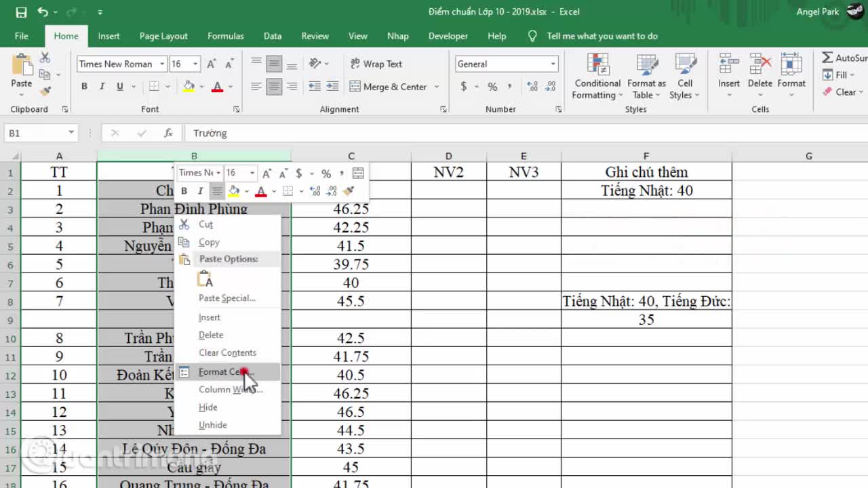Toggle Italic in the ribbon Font group
The width and height of the screenshot is (868, 488).
102,87
